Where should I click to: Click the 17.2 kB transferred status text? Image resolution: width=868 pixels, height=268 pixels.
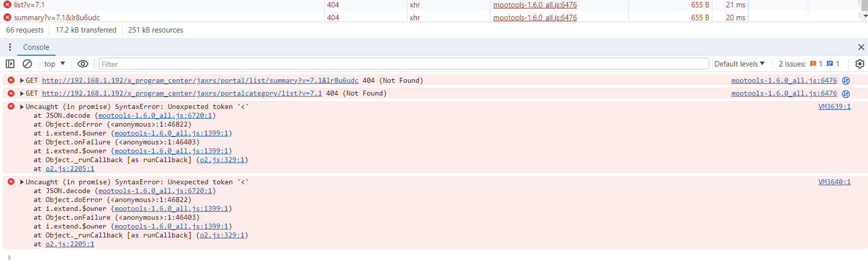(86, 30)
